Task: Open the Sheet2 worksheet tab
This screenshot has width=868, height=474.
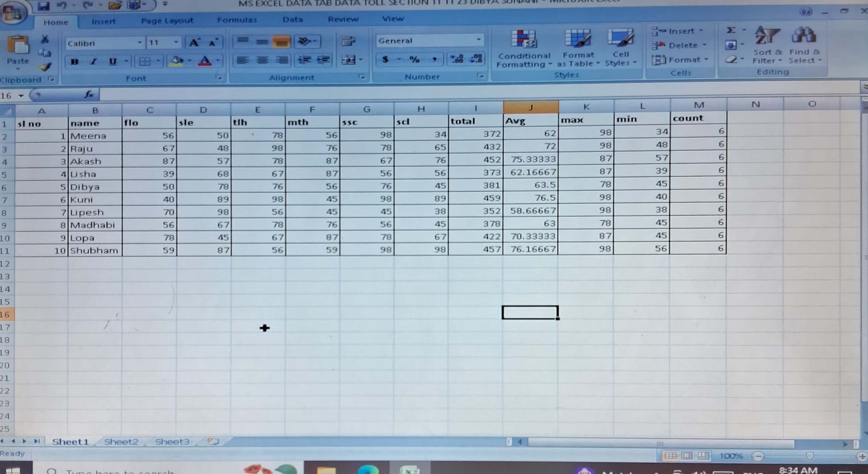Action: pyautogui.click(x=121, y=442)
